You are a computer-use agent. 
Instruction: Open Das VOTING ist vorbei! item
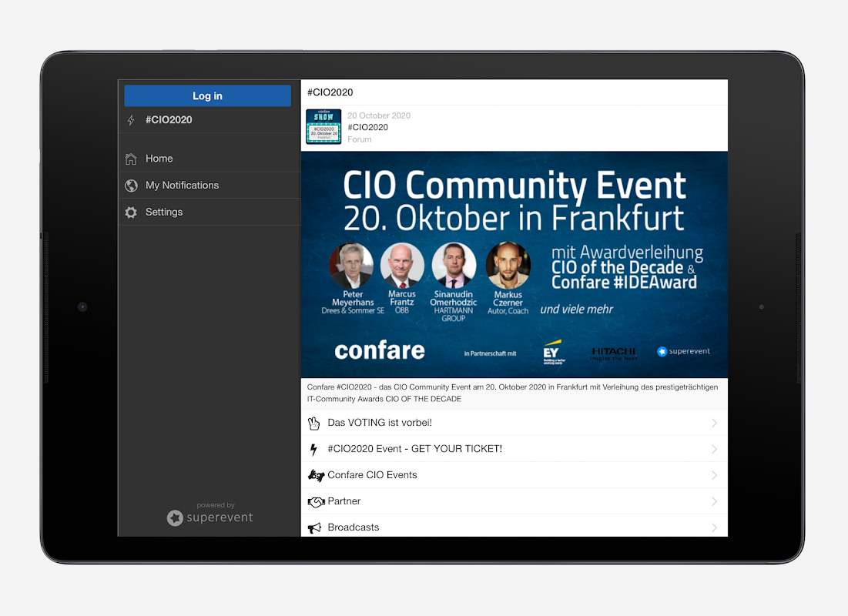514,423
